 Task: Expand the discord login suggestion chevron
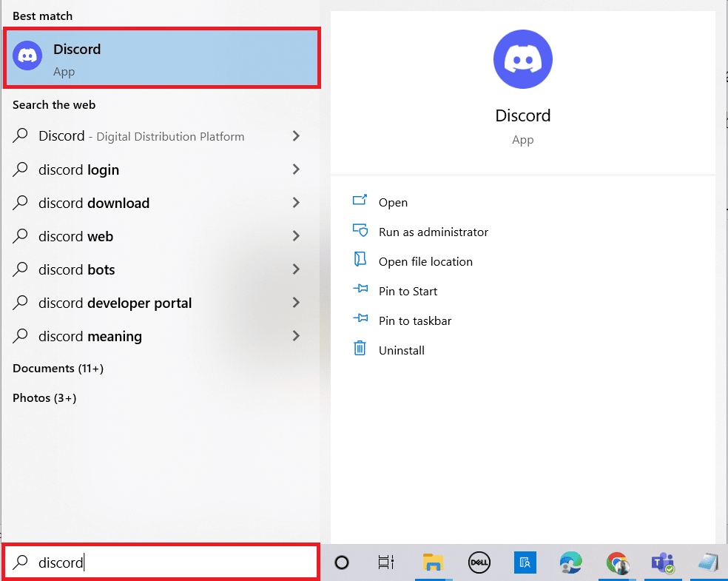(x=296, y=169)
